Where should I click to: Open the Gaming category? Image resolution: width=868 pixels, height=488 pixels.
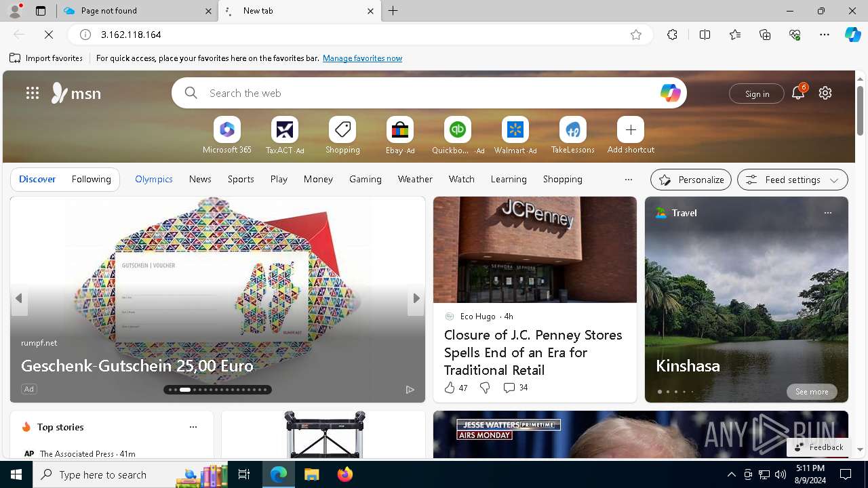[366, 179]
